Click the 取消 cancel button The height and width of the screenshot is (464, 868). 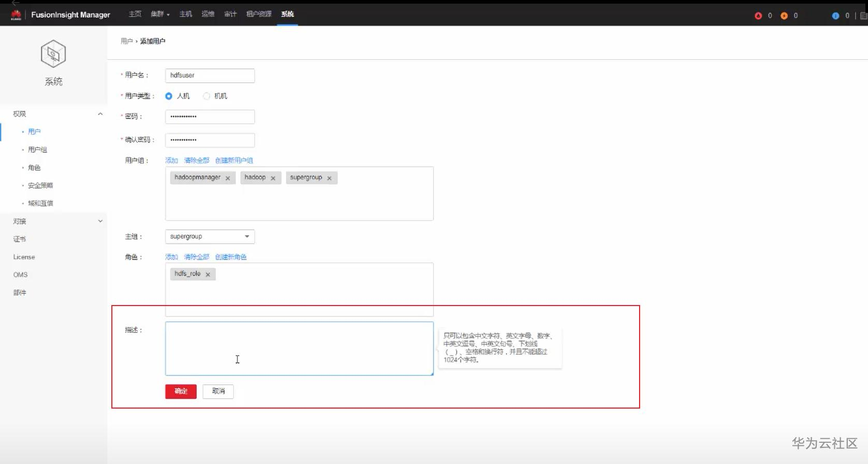pos(218,392)
